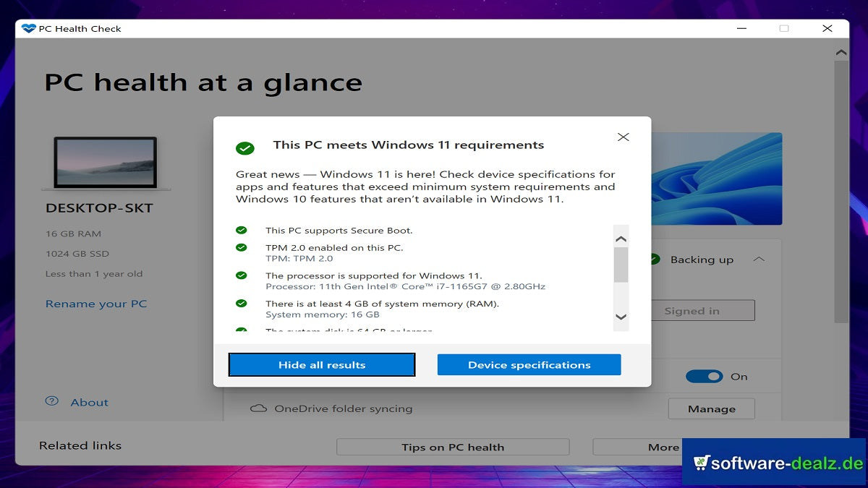The width and height of the screenshot is (868, 488).
Task: Collapse the Backing up section
Action: click(758, 259)
